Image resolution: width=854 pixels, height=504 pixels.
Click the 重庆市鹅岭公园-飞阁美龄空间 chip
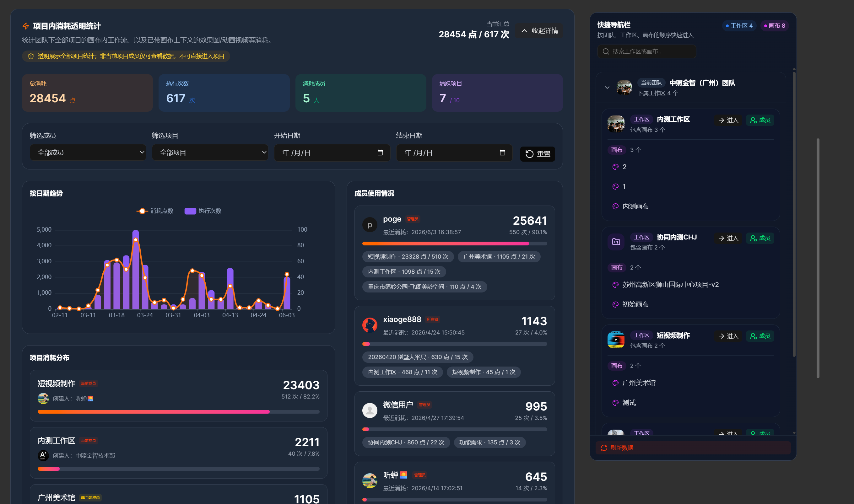click(424, 287)
